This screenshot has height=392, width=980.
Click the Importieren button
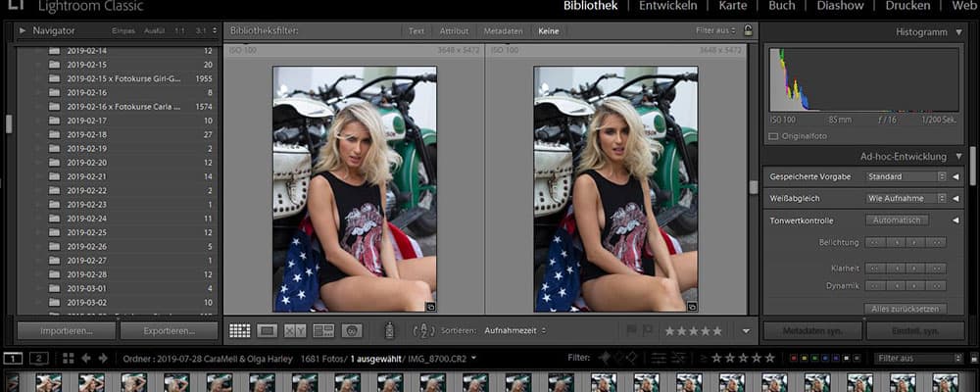[x=66, y=331]
